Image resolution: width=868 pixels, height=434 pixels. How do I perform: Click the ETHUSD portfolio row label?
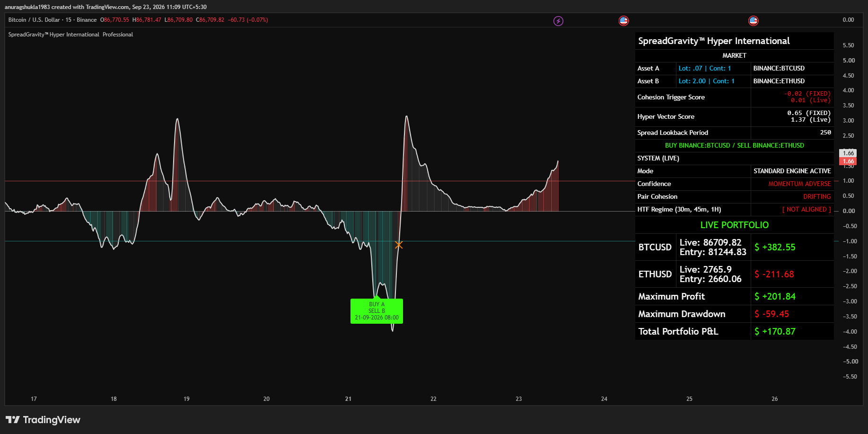coord(655,275)
